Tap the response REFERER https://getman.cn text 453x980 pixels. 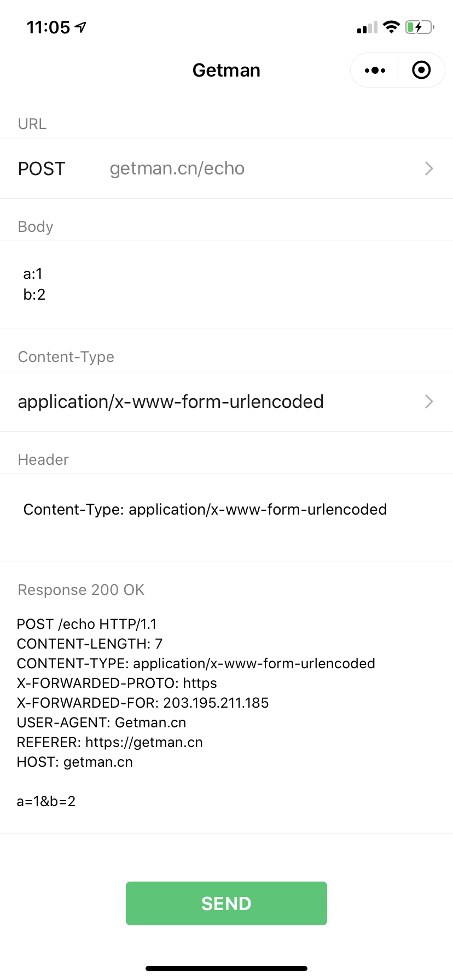[x=109, y=743]
